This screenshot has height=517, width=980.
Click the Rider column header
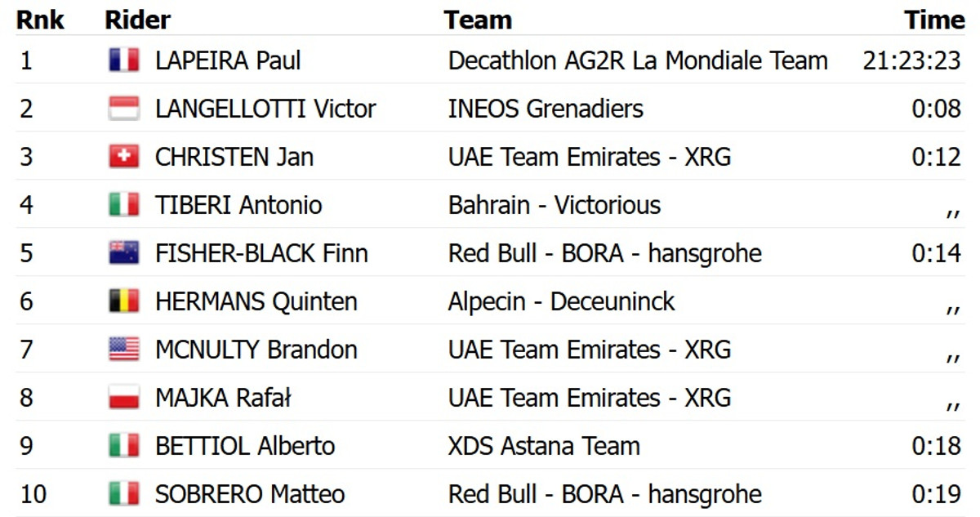[138, 20]
